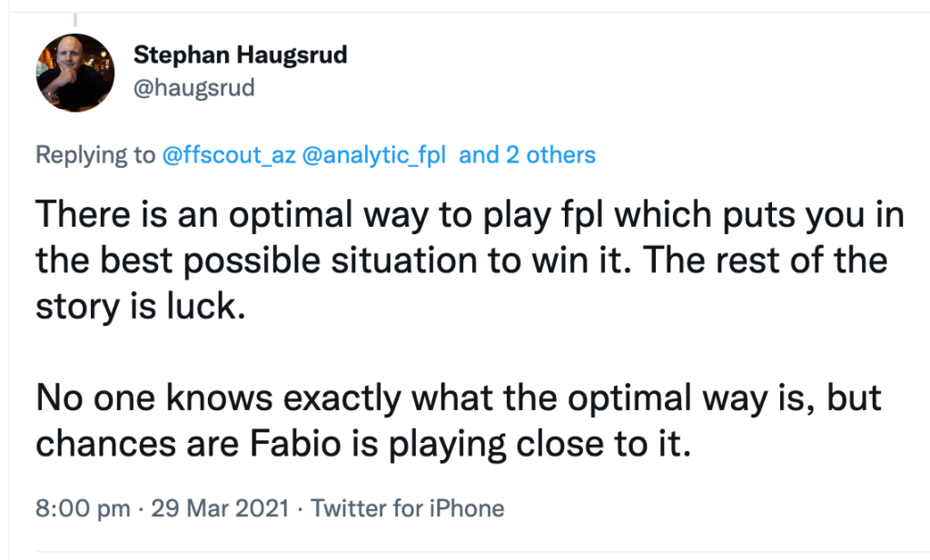This screenshot has height=560, width=930.
Task: Click the Stephan Haugsrud display name
Action: [240, 54]
